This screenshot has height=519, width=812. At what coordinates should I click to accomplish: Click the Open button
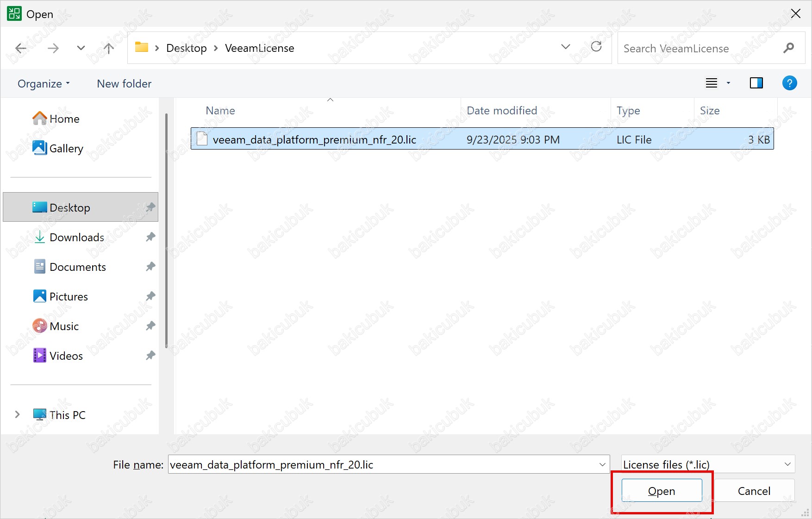click(662, 491)
